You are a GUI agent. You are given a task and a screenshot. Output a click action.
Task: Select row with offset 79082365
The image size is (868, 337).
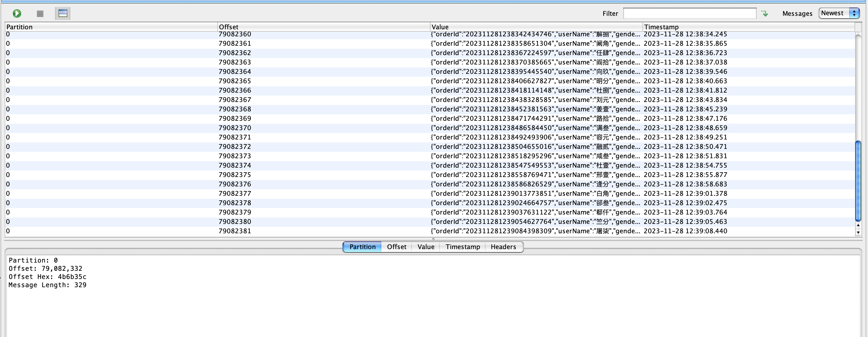click(430, 81)
